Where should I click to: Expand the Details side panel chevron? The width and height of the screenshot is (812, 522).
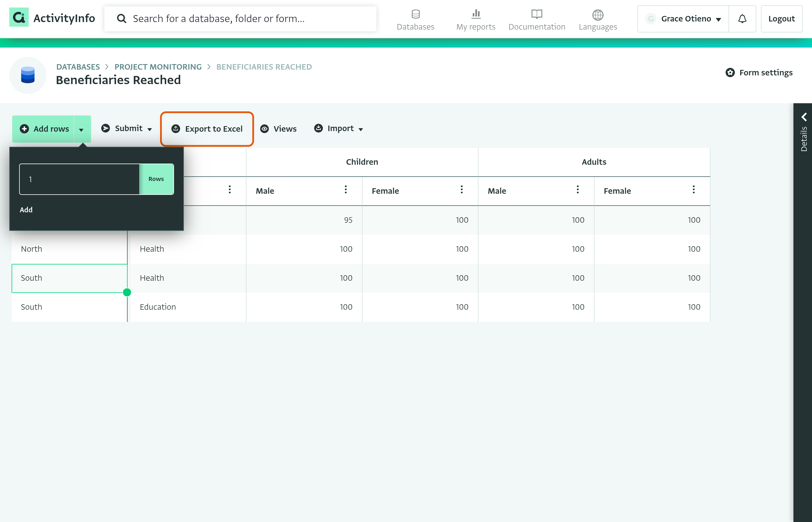pos(804,117)
